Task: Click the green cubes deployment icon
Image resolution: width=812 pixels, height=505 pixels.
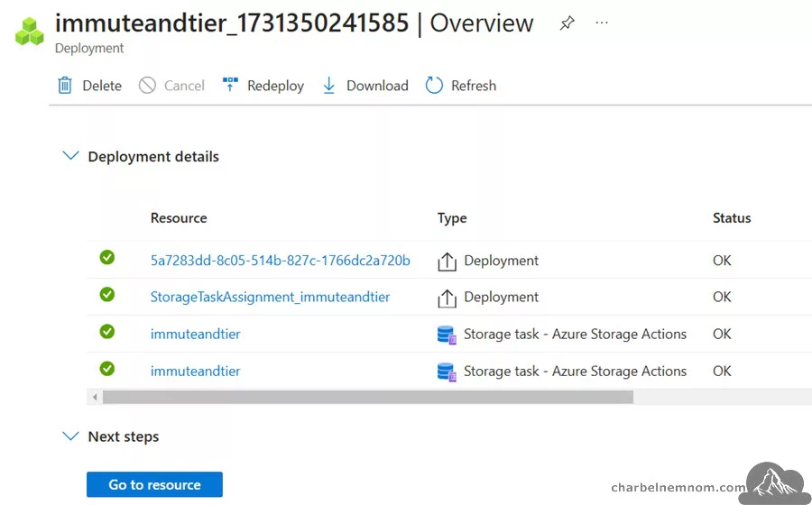Action: 30,32
